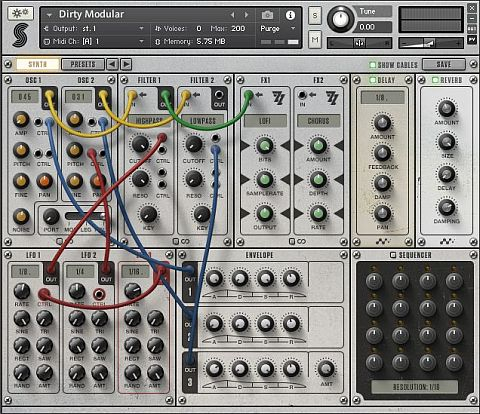Screen dimensions: 480x414
Task: Open the HIGHPASS filter type selector
Action: point(149,121)
